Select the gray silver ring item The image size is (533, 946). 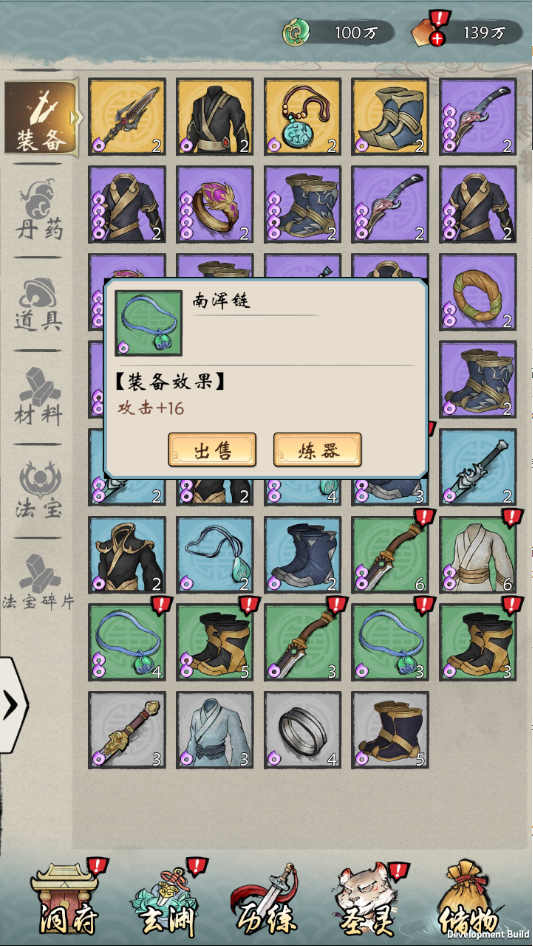coord(302,730)
